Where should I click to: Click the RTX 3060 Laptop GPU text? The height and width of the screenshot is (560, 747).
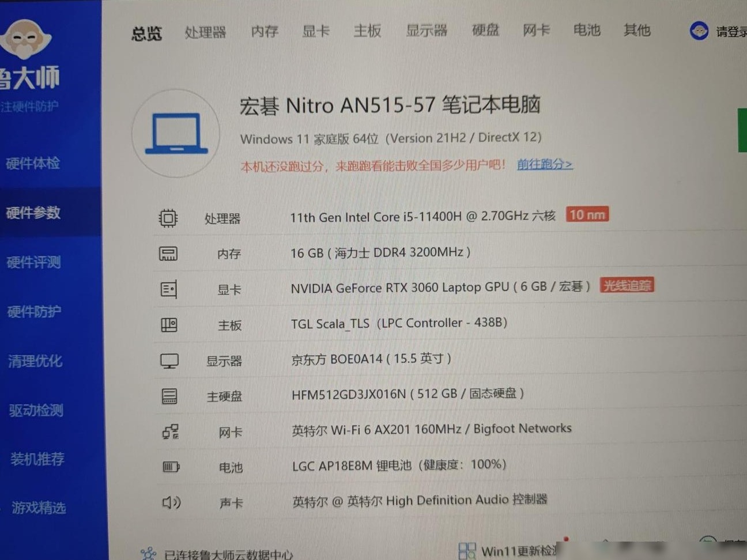point(440,287)
